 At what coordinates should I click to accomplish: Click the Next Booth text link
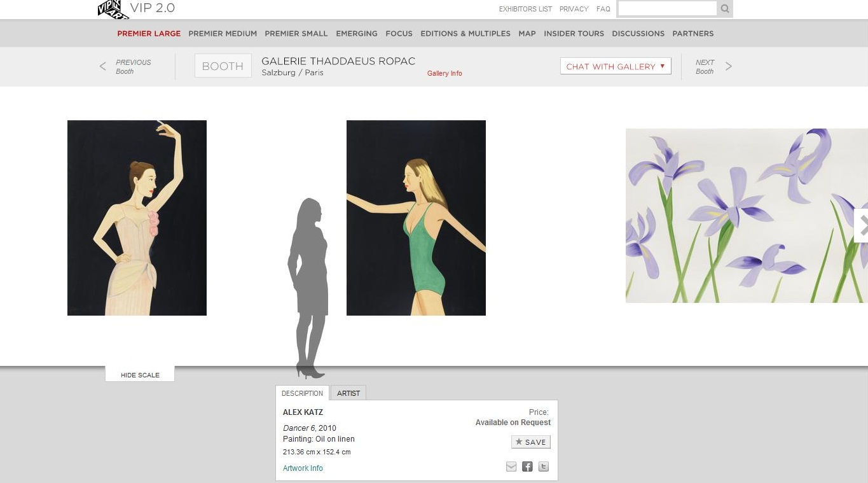(705, 67)
